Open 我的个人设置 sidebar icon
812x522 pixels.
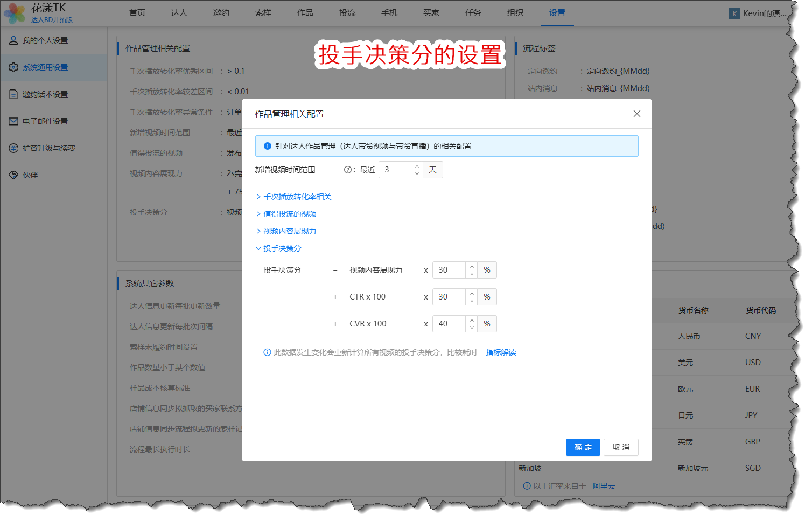click(x=13, y=40)
